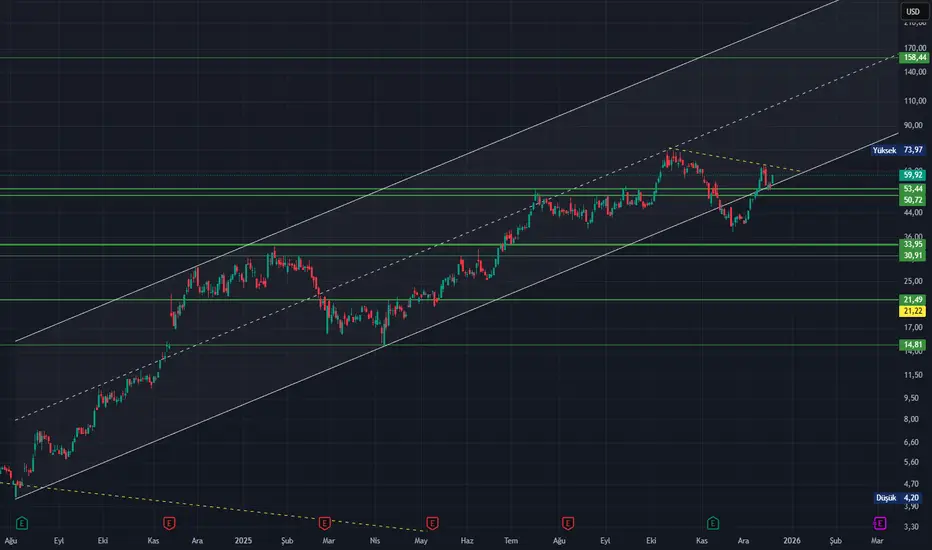This screenshot has height=550, width=932.
Task: Select the 30,91 price level label
Action: 912,256
